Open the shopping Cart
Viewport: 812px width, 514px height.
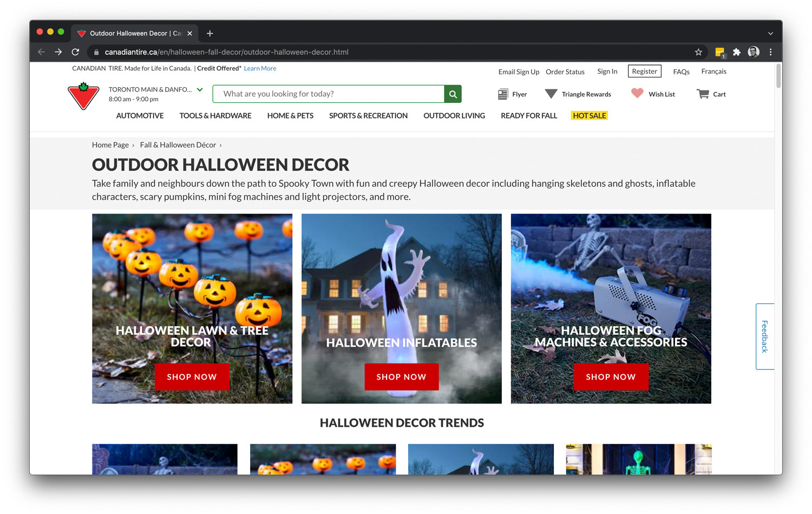point(711,94)
